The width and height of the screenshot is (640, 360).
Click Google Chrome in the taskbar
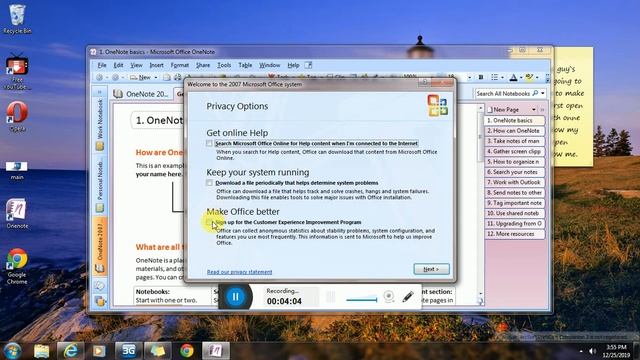(x=187, y=351)
